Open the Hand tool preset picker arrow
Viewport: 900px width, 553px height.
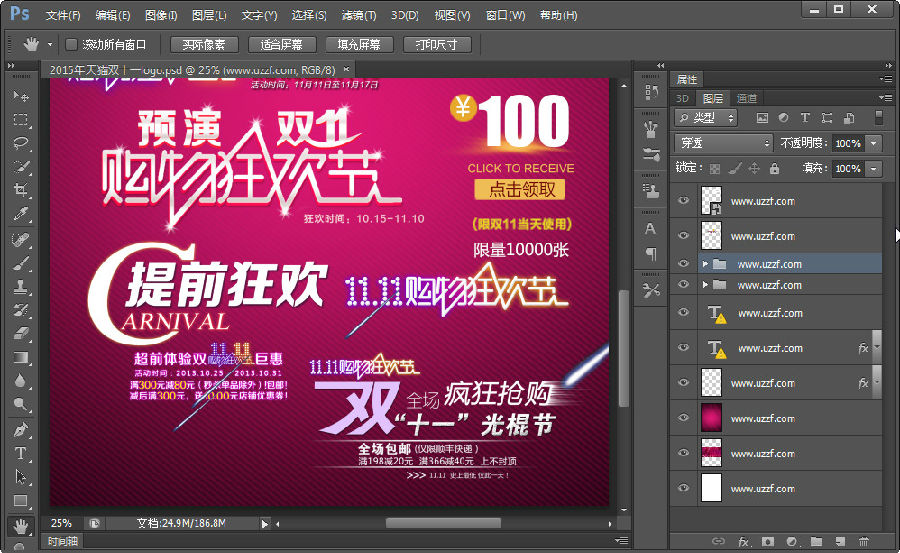point(50,44)
